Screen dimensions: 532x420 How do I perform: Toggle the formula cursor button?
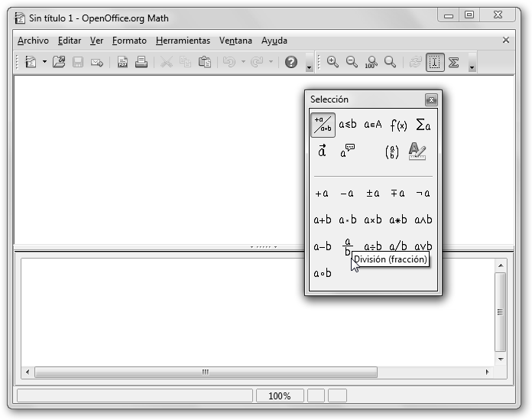pyautogui.click(x=435, y=63)
